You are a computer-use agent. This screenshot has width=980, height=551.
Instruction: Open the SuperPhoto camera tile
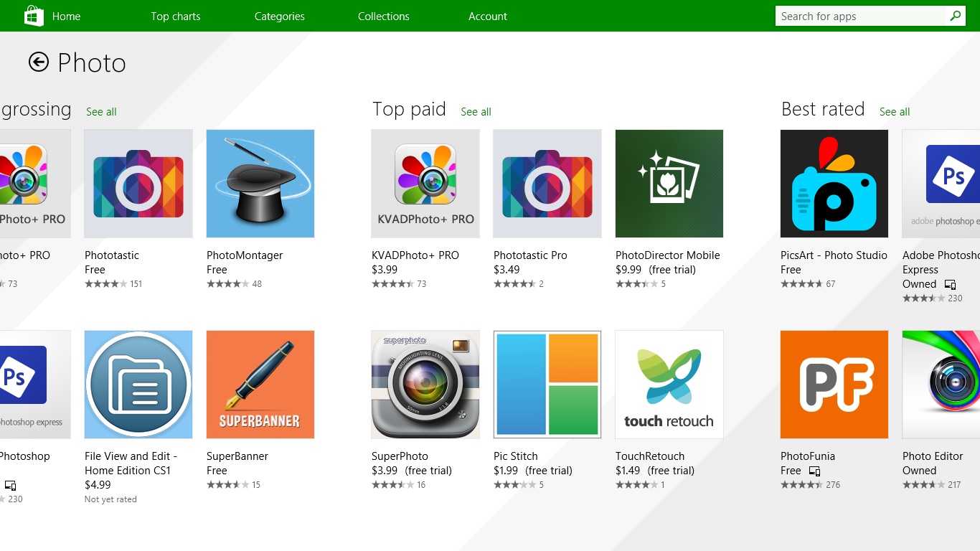pos(425,385)
